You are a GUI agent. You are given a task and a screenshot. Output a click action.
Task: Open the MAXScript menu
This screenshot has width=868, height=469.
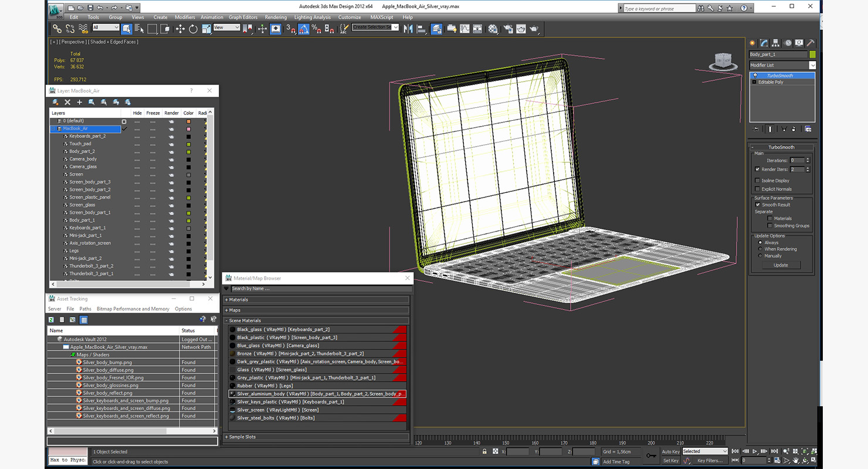pyautogui.click(x=382, y=17)
